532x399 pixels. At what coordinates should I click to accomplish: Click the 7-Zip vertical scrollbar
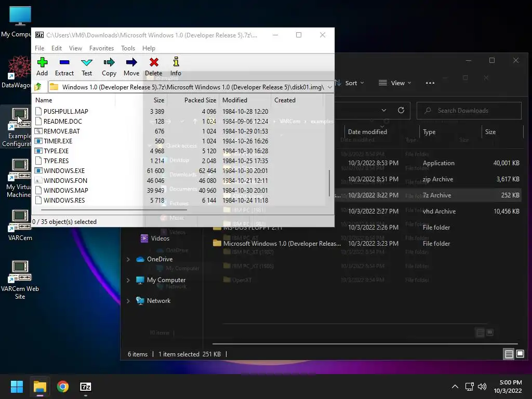pyautogui.click(x=329, y=183)
